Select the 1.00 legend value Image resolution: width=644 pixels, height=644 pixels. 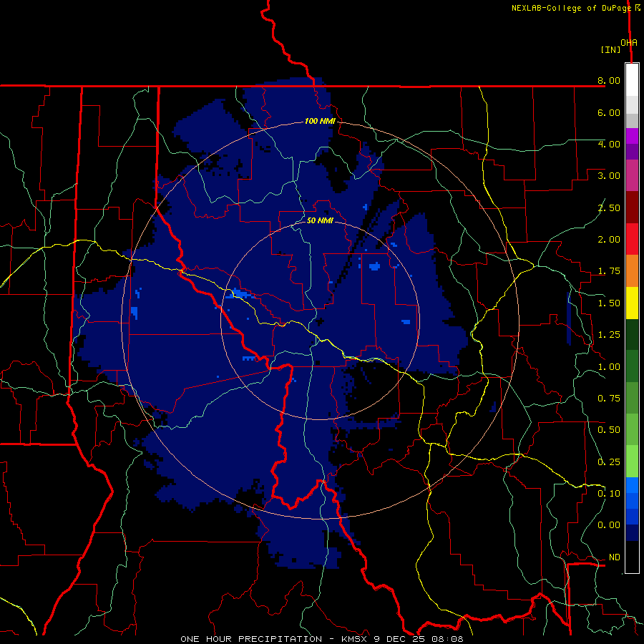609,367
